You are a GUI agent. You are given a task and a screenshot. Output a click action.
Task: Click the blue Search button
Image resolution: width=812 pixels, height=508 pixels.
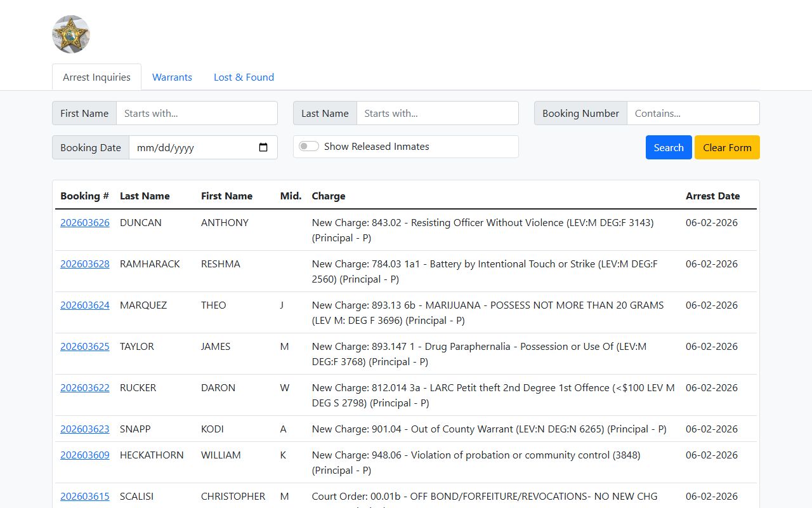[669, 147]
